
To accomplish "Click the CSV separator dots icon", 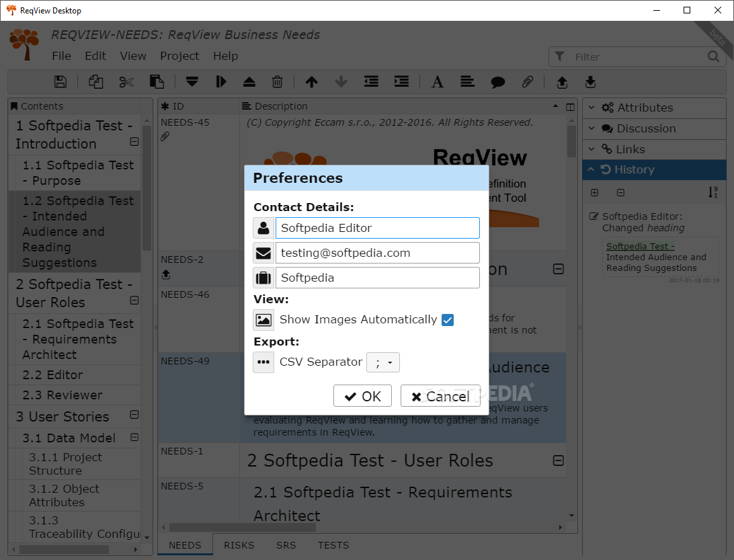I will coord(263,362).
